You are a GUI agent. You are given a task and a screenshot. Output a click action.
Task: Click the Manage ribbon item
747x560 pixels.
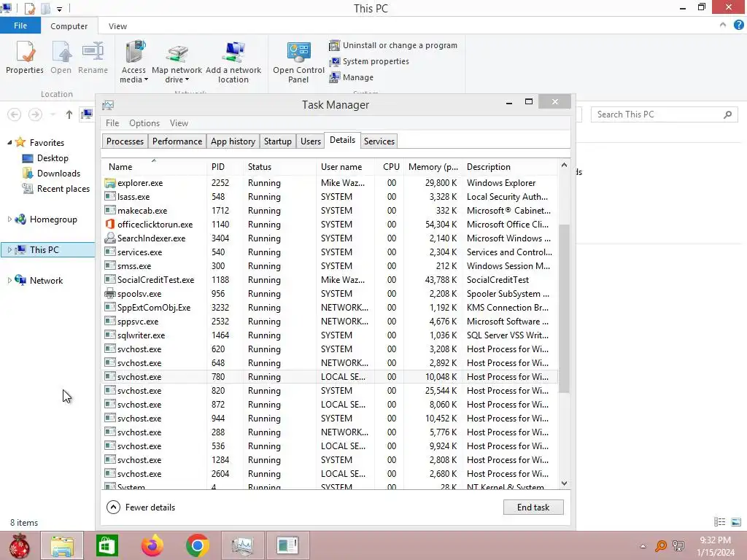(352, 77)
